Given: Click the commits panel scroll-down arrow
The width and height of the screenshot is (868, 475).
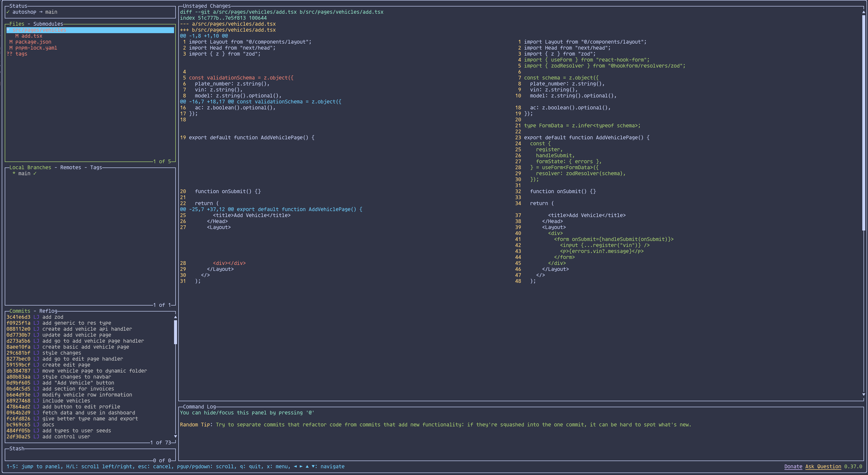Looking at the screenshot, I should pyautogui.click(x=175, y=437).
